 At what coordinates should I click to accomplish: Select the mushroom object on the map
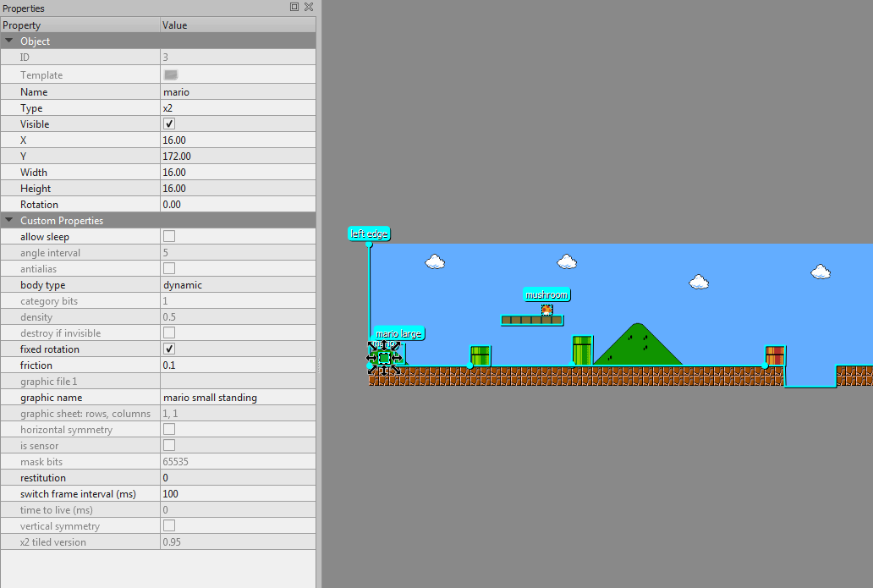click(x=546, y=310)
